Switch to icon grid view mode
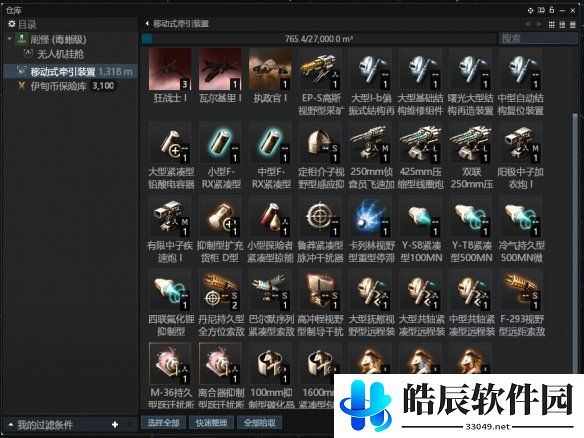Image resolution: width=584 pixels, height=438 pixels. 552,25
